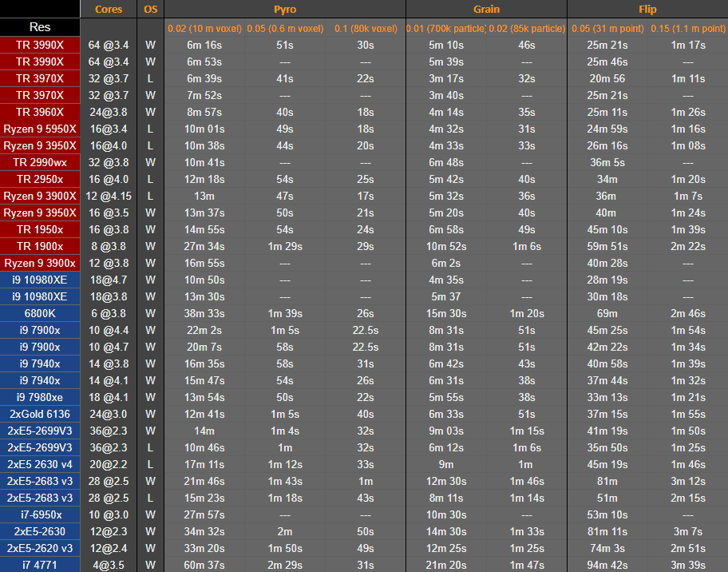Viewport: 728px width, 572px height.
Task: Select the Pyro group header
Action: 285,10
